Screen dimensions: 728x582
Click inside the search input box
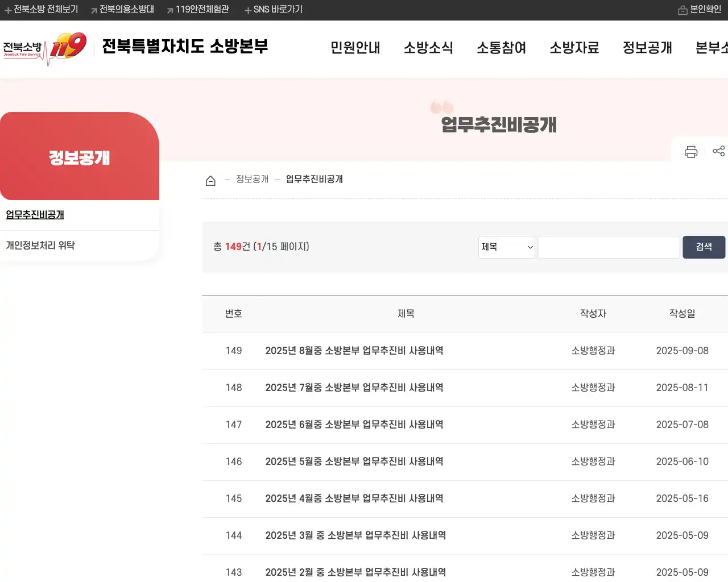click(607, 247)
